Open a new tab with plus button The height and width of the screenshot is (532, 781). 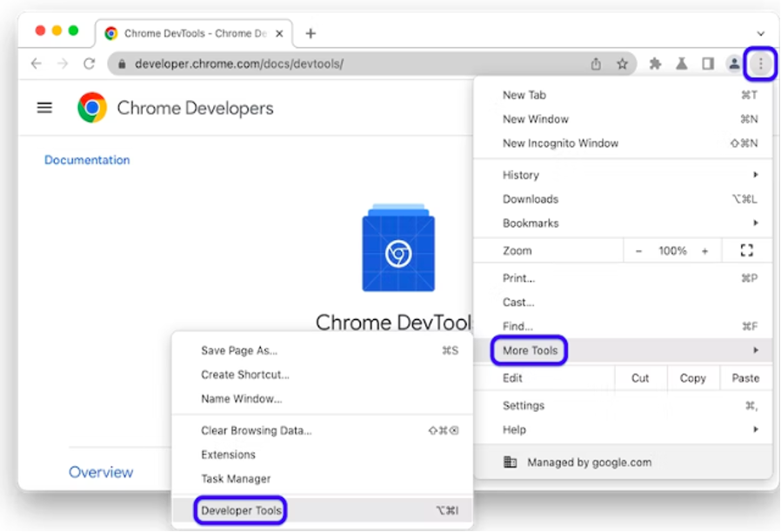pyautogui.click(x=310, y=33)
